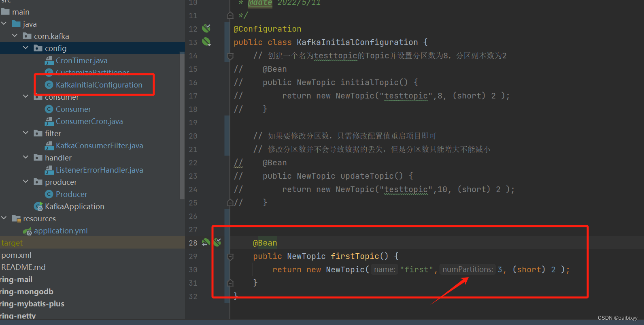
Task: Select the handler package
Action: (x=58, y=158)
